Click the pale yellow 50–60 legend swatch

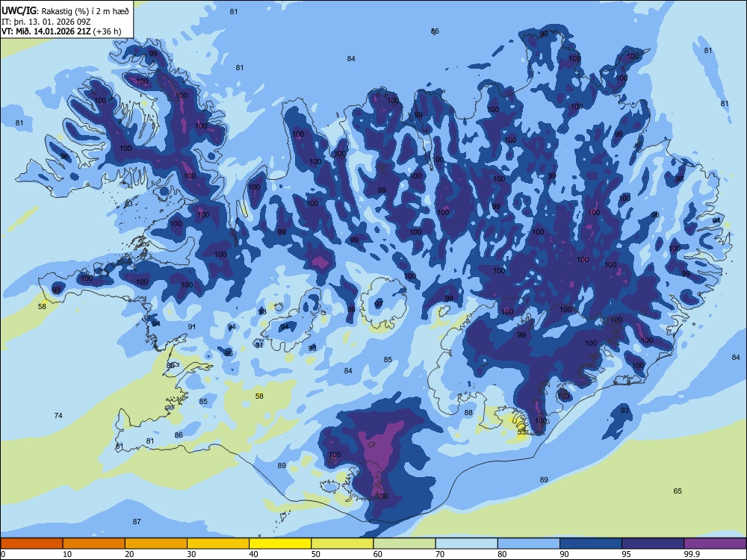342,544
